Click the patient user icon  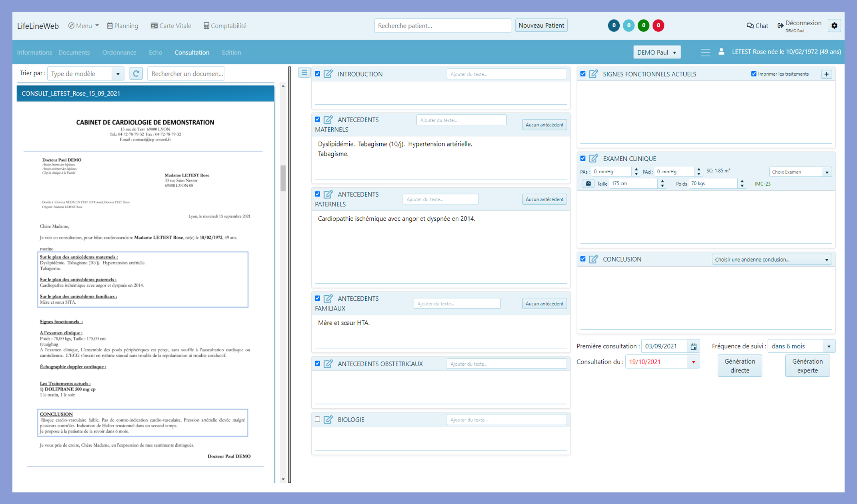721,52
